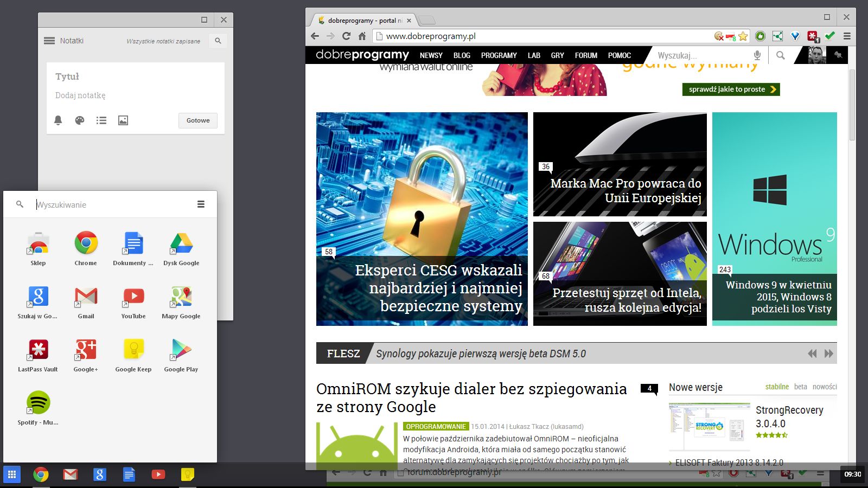The image size is (868, 488).
Task: Click the Wyszukaj site search field
Action: tap(703, 55)
